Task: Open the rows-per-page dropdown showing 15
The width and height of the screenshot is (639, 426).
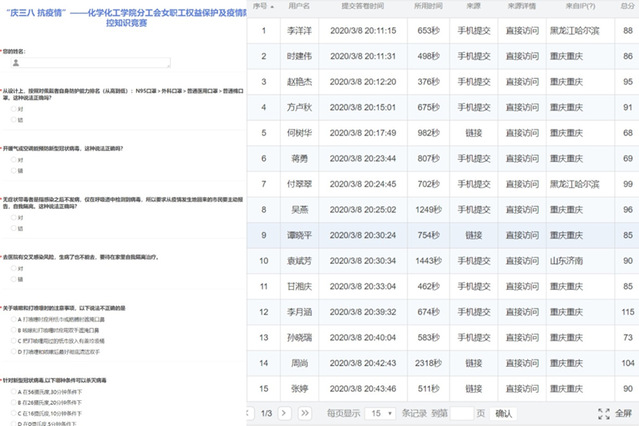Action: [x=380, y=413]
